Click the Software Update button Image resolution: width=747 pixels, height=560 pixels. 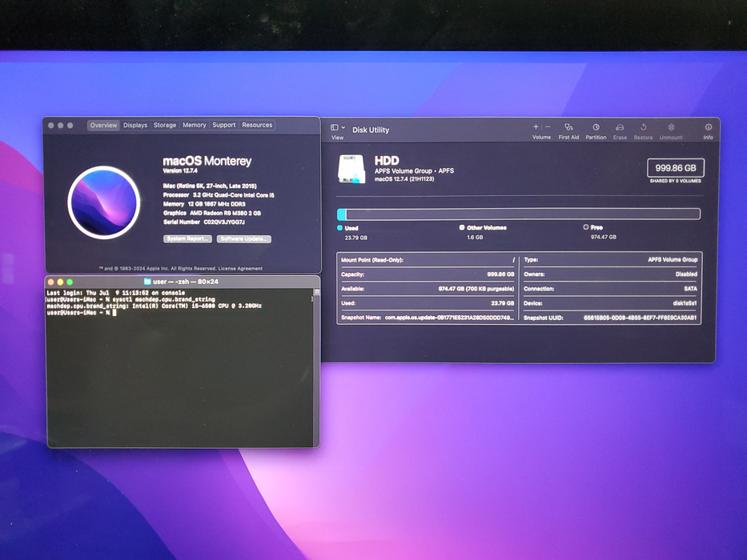click(244, 239)
